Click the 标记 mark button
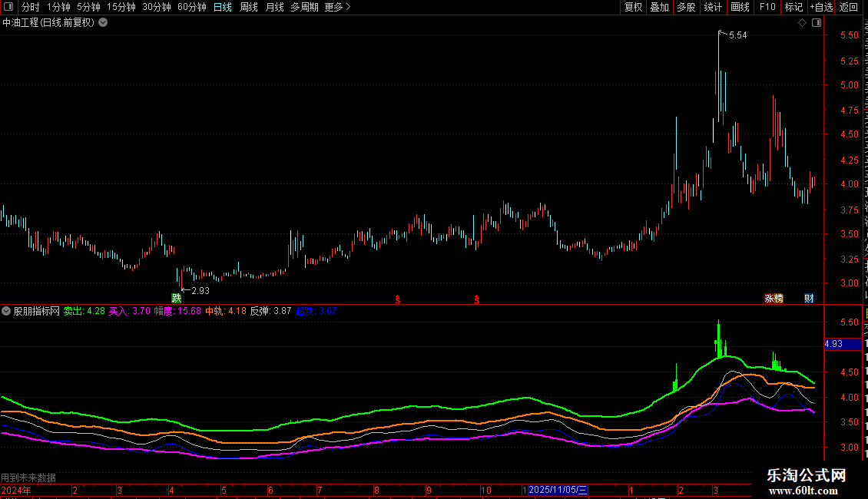868x499 pixels. tap(793, 7)
